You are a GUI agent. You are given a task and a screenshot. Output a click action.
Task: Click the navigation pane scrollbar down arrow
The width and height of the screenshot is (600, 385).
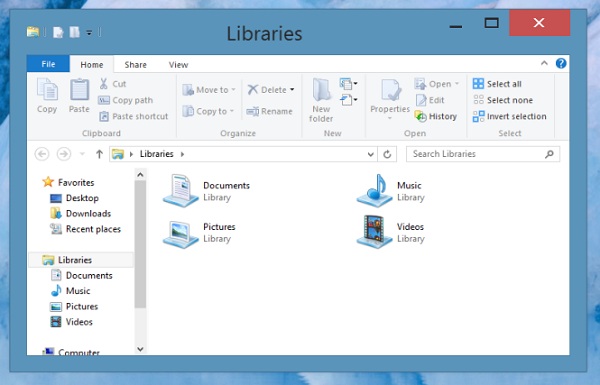point(140,349)
